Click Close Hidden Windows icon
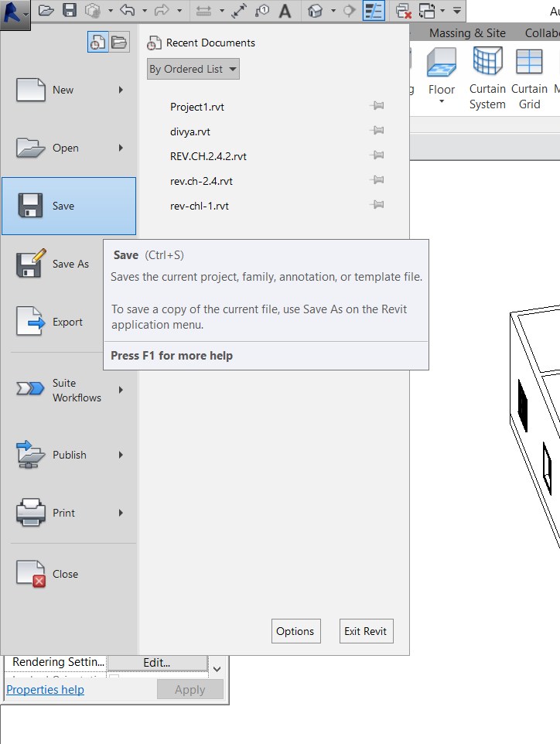 tap(404, 11)
